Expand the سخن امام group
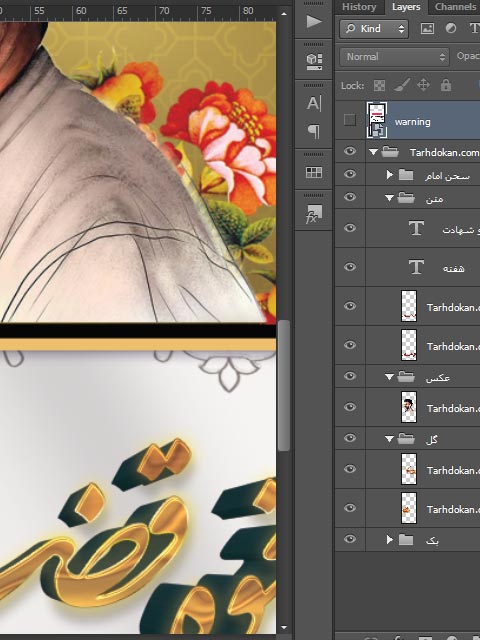480x640 pixels. [389, 175]
